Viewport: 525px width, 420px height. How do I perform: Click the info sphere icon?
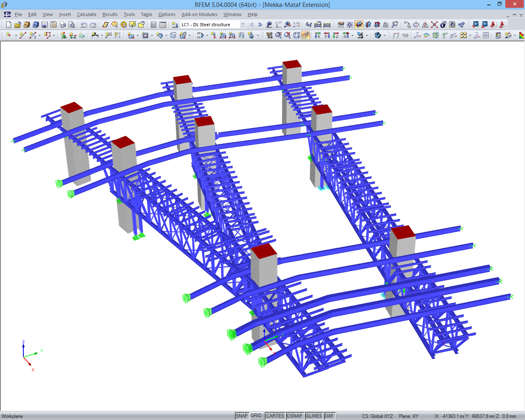point(443,25)
